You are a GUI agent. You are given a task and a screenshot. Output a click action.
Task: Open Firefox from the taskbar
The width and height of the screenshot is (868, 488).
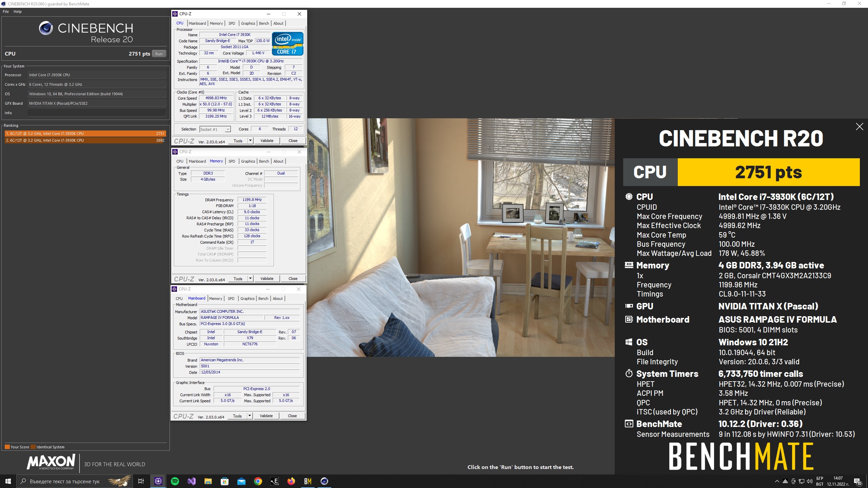pyautogui.click(x=291, y=481)
